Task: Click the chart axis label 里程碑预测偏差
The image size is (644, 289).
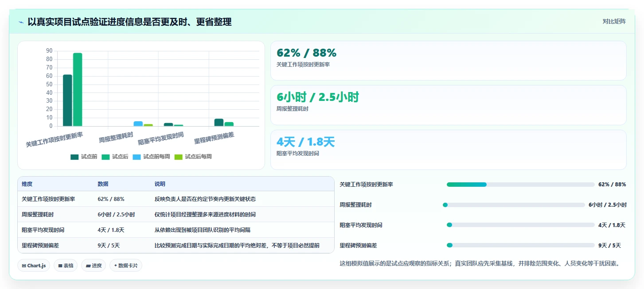Action: point(214,139)
